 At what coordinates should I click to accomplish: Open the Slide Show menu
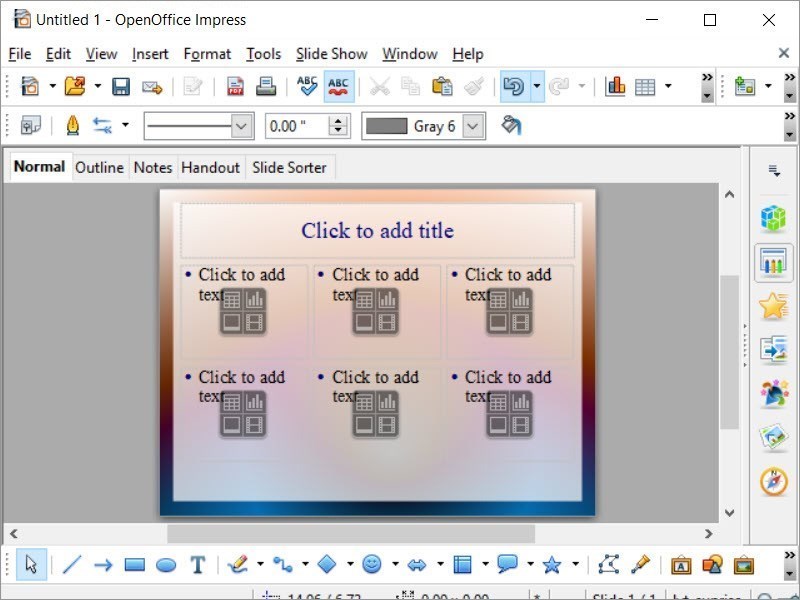coord(331,54)
